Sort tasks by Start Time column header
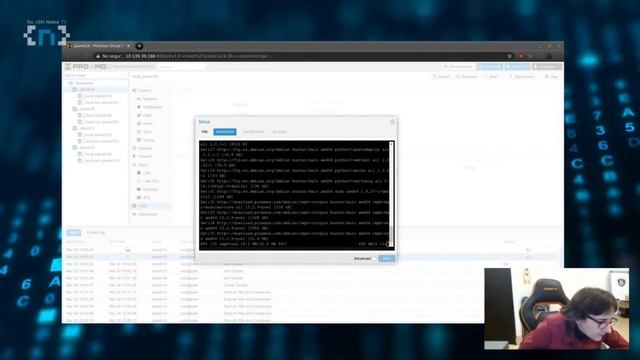This screenshot has width=640, height=360. 86,242
